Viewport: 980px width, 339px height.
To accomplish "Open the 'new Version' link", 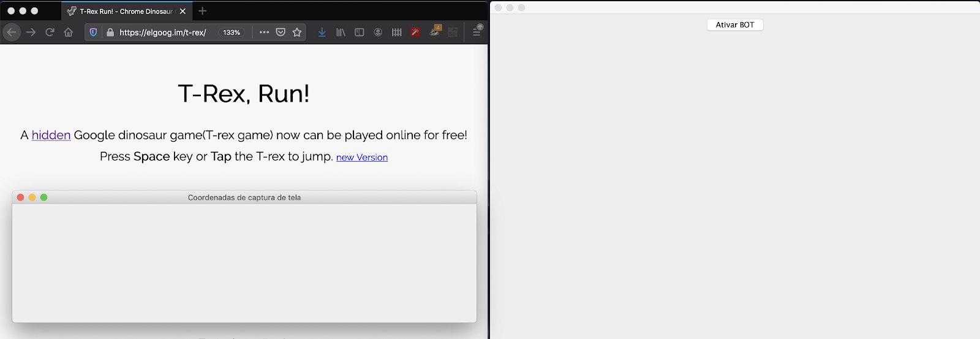I will (x=362, y=158).
